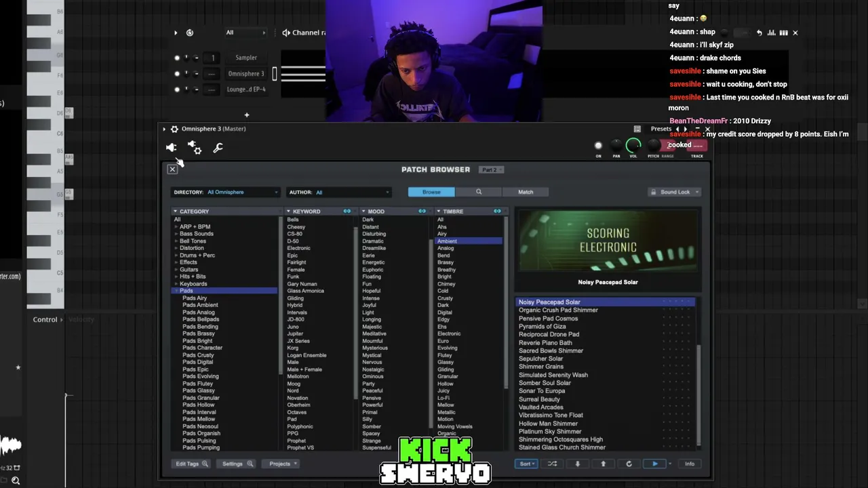
Task: Expand the ARP + BPM category
Action: 177,227
